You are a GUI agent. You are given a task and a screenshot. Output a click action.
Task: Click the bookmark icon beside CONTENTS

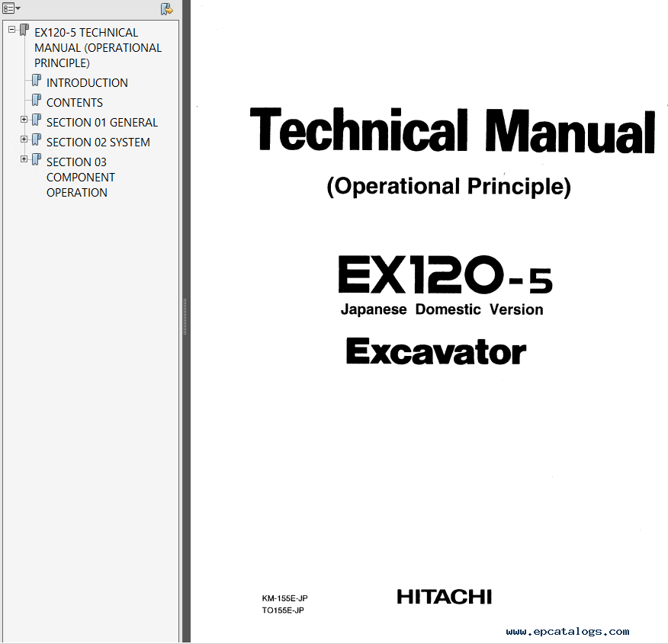tap(37, 100)
